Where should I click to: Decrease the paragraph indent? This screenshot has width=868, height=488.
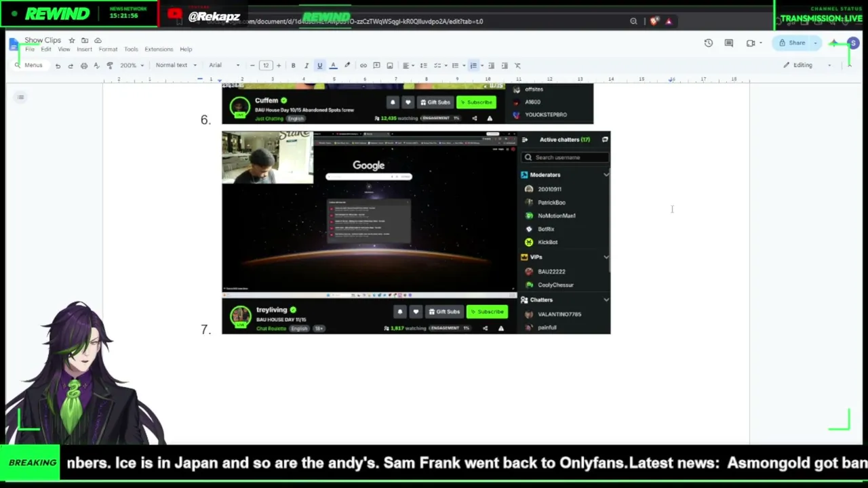coord(492,66)
